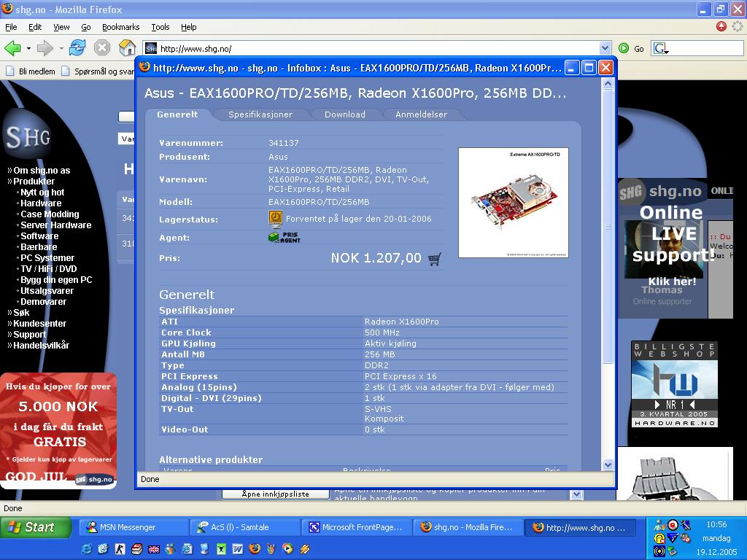Open the File menu
The width and height of the screenshot is (747, 560).
click(11, 27)
